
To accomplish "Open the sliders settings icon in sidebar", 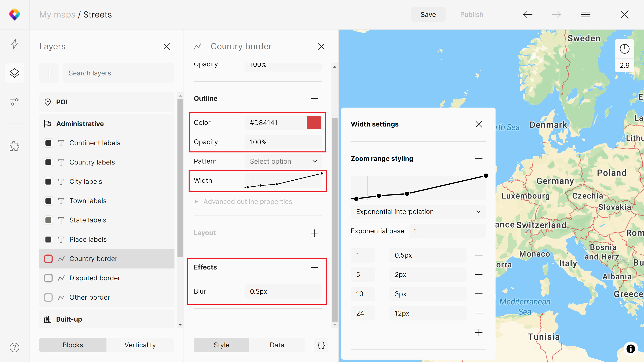I will pyautogui.click(x=14, y=102).
